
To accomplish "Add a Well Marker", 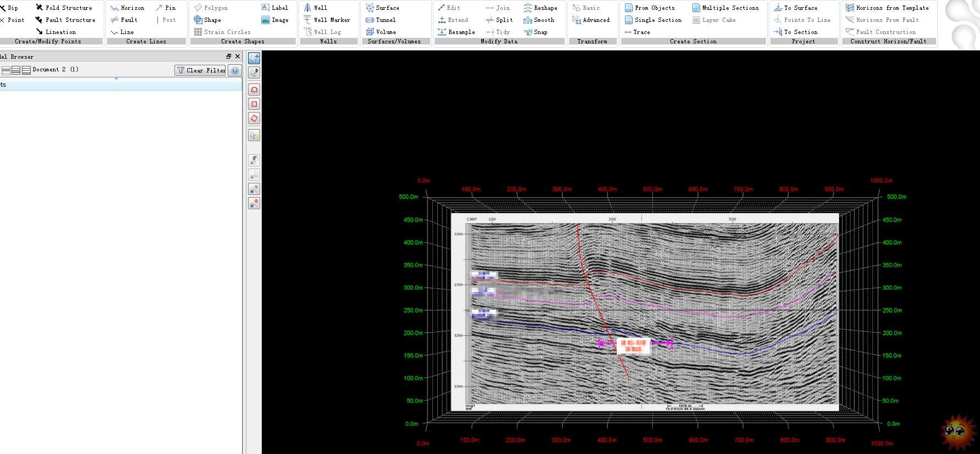I will (x=326, y=20).
